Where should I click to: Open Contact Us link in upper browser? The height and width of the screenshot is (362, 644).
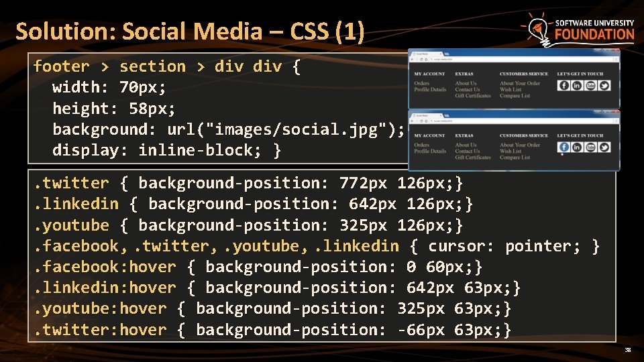coord(468,89)
